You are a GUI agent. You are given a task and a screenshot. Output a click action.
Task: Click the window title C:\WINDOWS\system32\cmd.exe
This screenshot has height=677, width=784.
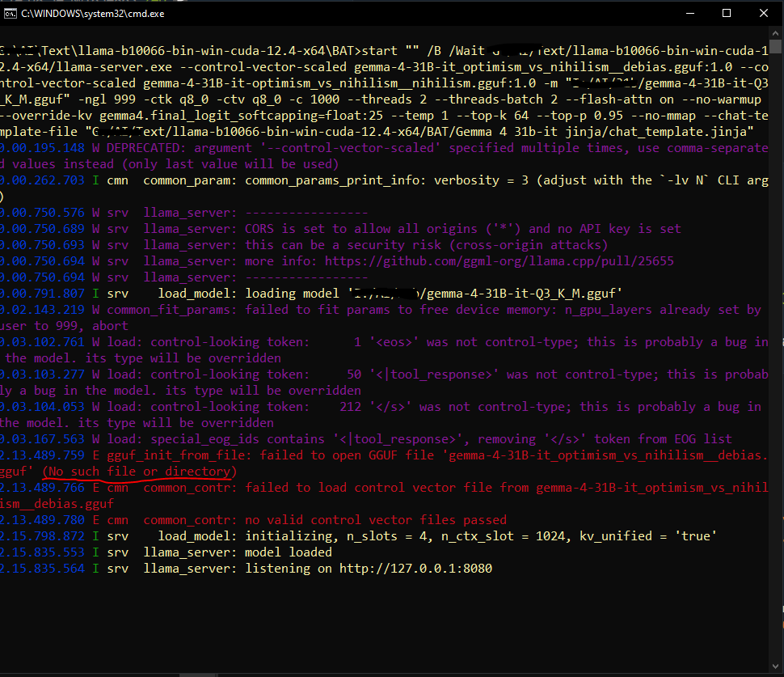point(92,14)
